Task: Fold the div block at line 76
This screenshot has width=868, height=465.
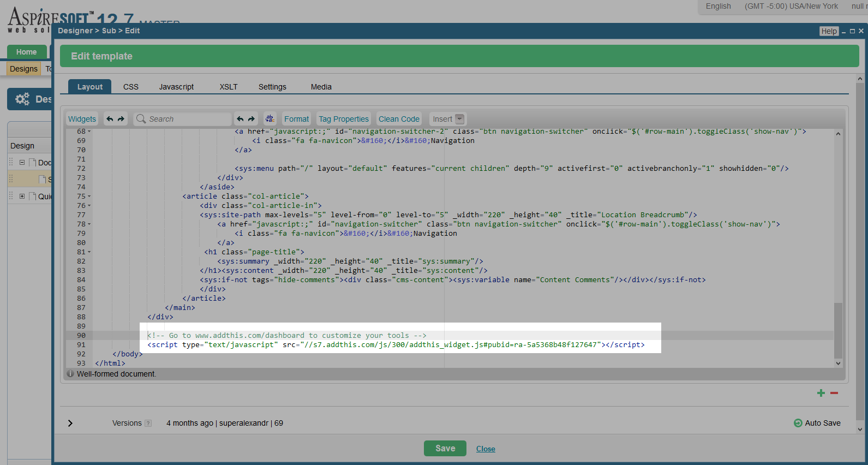Action: coord(89,206)
